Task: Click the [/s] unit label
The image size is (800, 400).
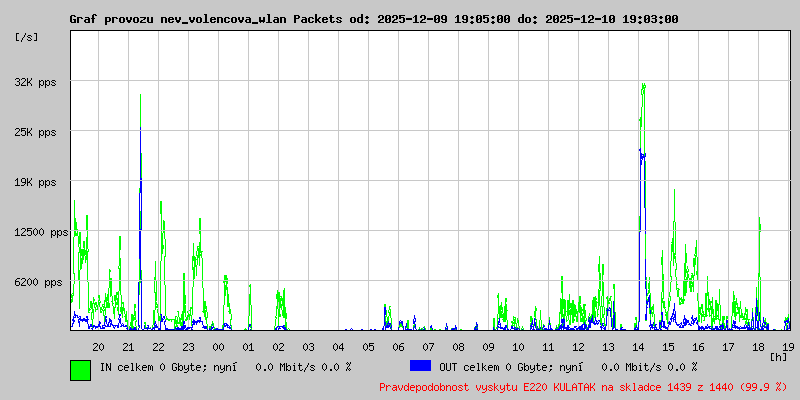Action: tap(27, 37)
